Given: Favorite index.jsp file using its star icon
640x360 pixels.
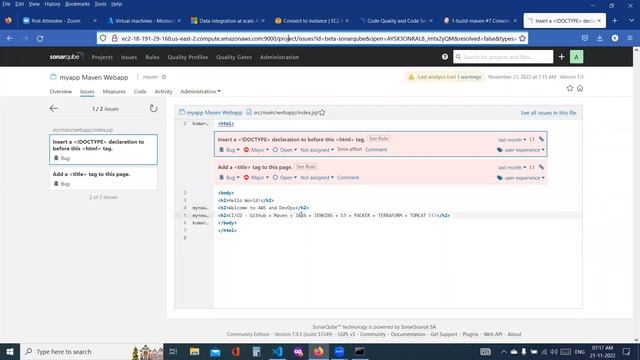Looking at the screenshot, I should (322, 112).
